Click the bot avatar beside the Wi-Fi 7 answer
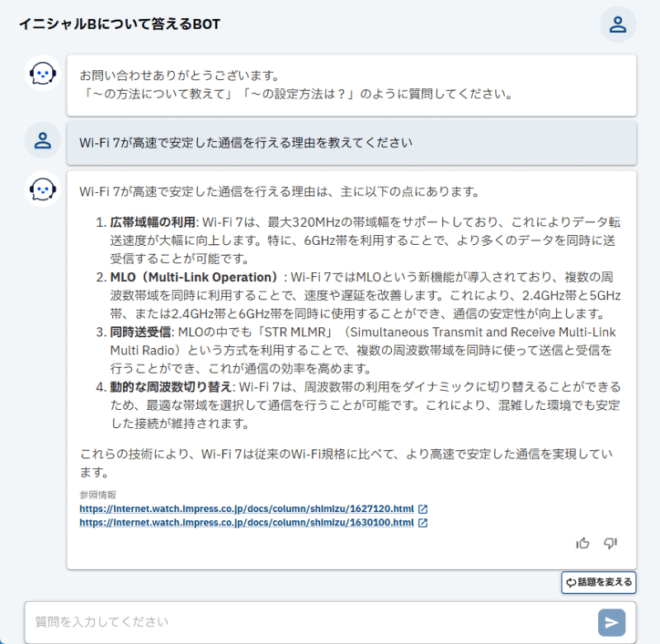The height and width of the screenshot is (644, 660). click(42, 186)
